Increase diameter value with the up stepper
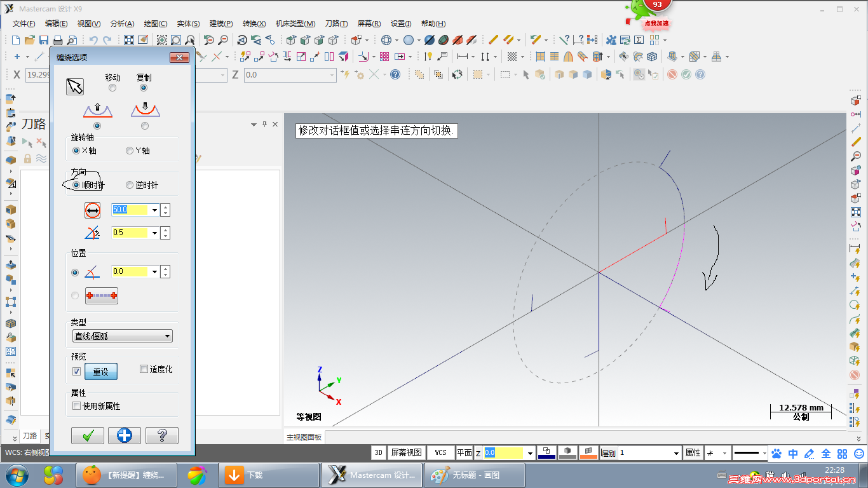This screenshot has width=868, height=488. (165, 207)
